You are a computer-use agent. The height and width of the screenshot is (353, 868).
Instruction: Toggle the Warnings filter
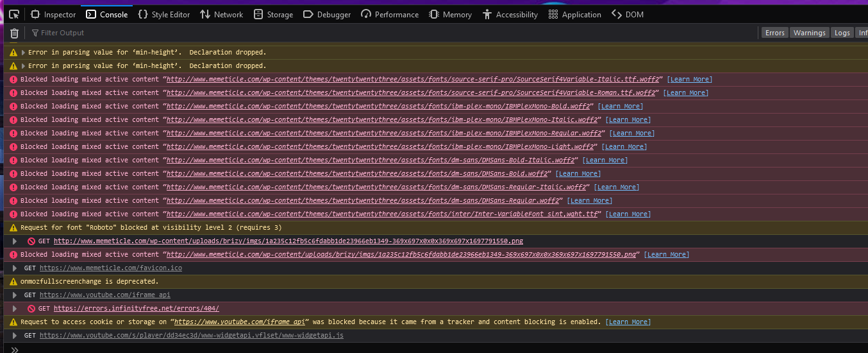tap(809, 33)
